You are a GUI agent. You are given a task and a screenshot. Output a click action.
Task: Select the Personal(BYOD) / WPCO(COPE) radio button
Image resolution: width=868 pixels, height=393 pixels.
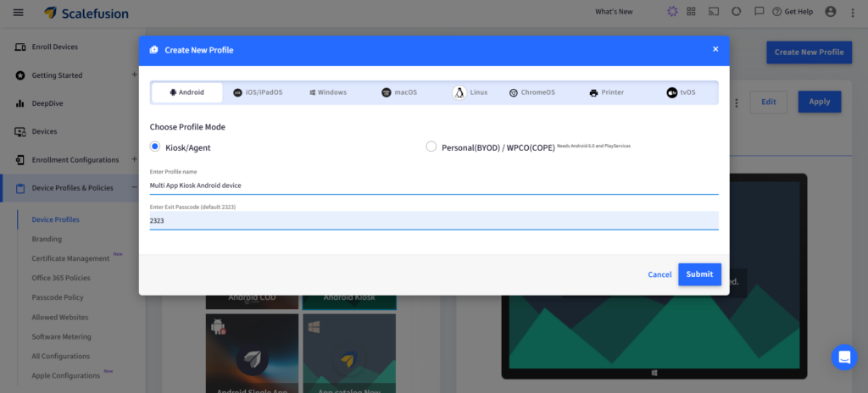(431, 147)
